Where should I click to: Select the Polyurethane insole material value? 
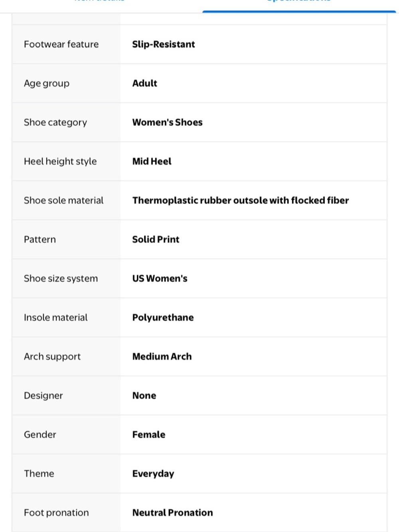[x=163, y=318]
